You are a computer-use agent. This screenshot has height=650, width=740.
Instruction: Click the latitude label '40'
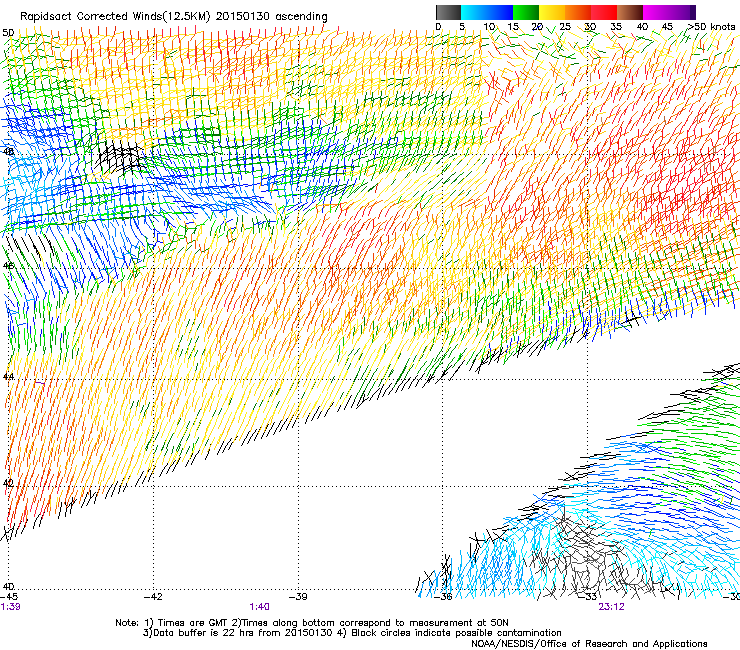8,586
